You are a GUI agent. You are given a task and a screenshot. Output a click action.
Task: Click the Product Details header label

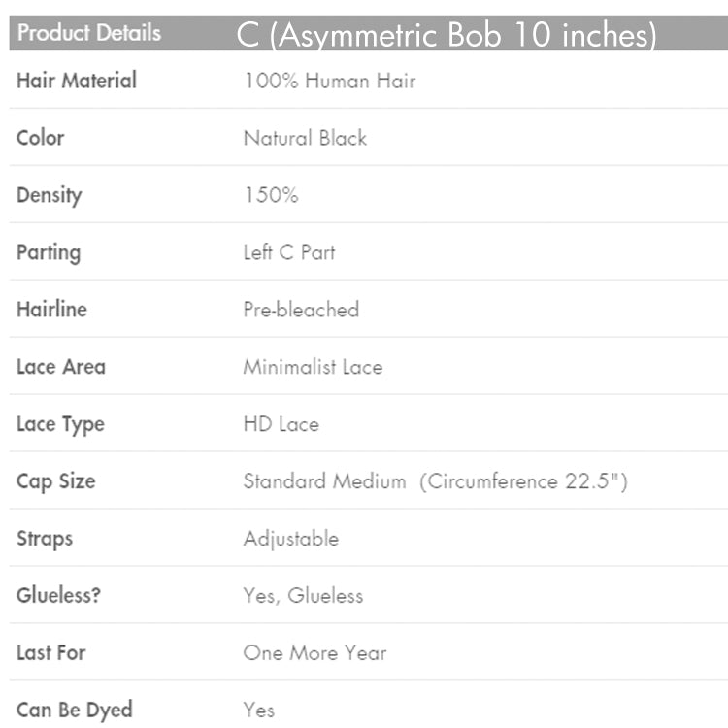89,33
